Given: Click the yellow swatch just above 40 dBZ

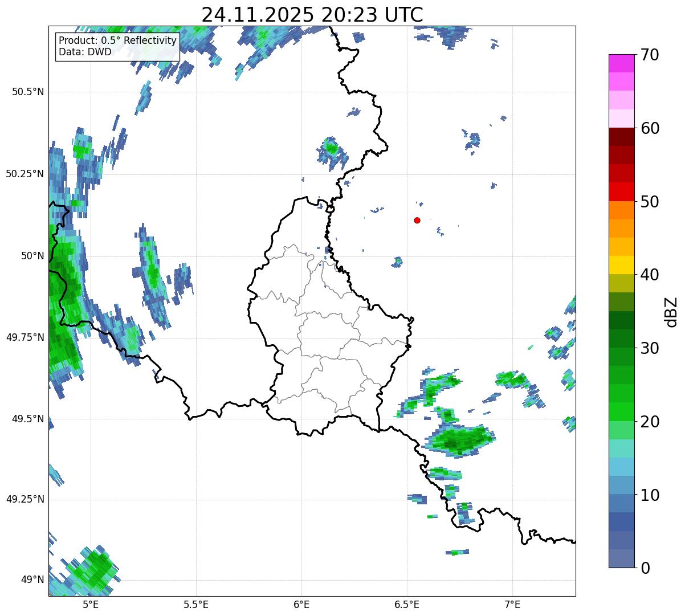Looking at the screenshot, I should [x=622, y=265].
